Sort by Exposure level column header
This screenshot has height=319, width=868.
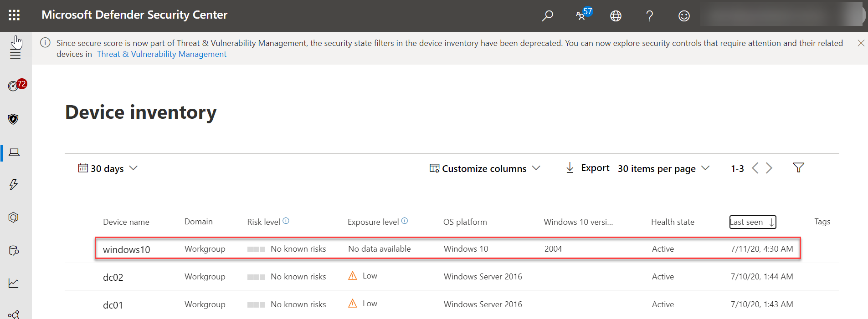[x=373, y=222]
